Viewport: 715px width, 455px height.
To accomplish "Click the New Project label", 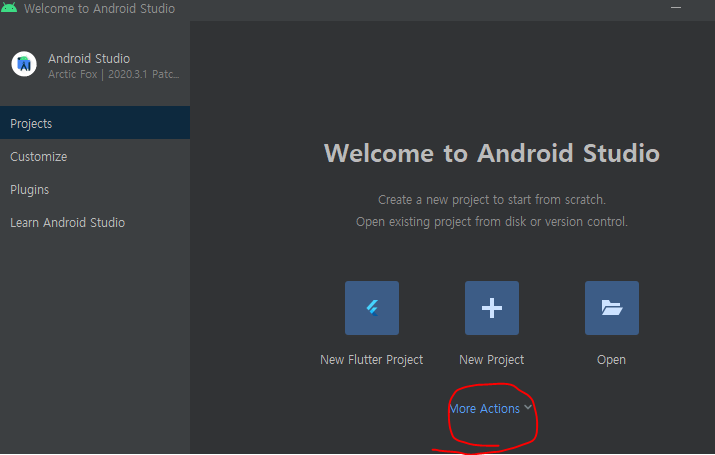I will pyautogui.click(x=492, y=360).
